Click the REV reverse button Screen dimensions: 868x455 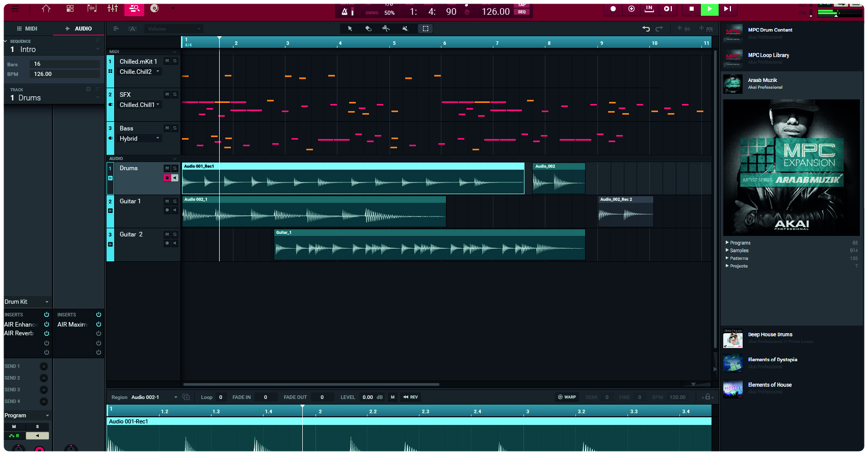tap(410, 397)
